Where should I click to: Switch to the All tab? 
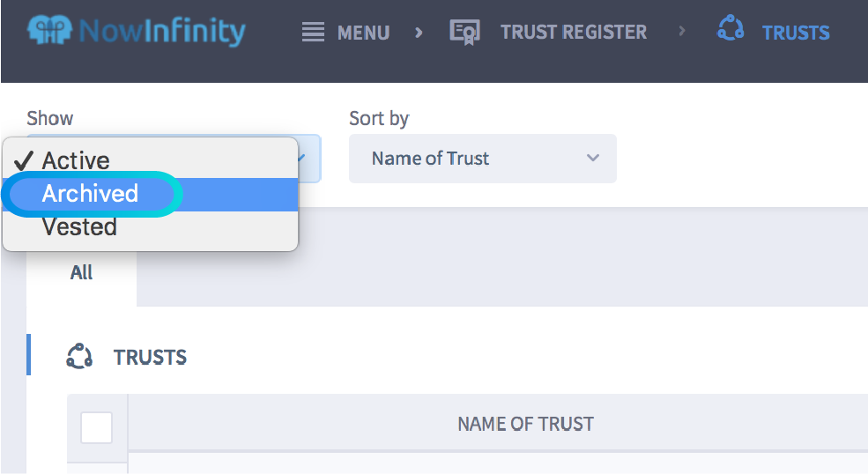81,272
